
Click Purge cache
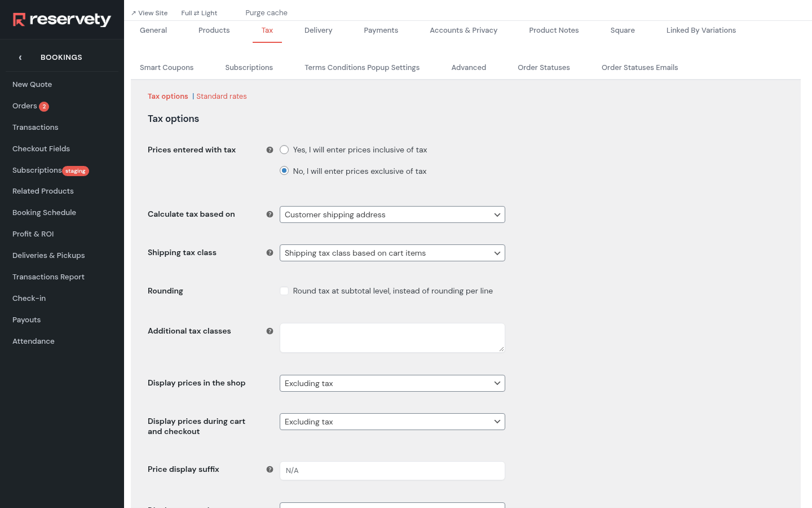coord(266,13)
